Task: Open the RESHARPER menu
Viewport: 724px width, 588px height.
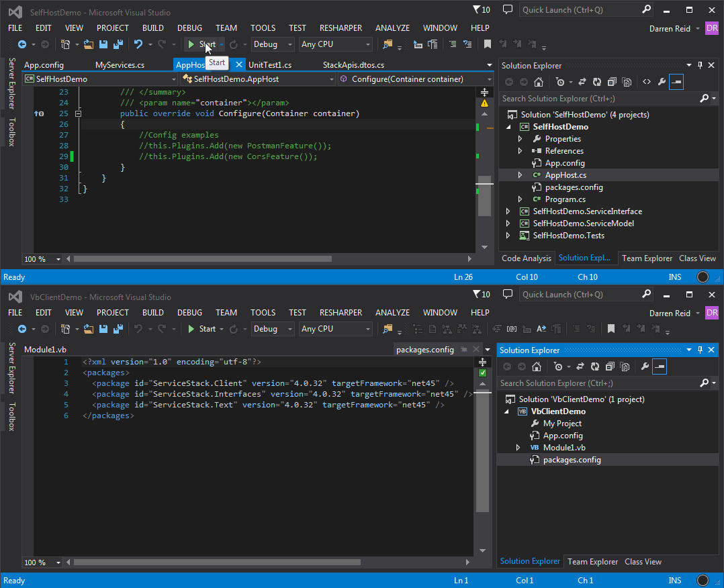Action: 341,28
